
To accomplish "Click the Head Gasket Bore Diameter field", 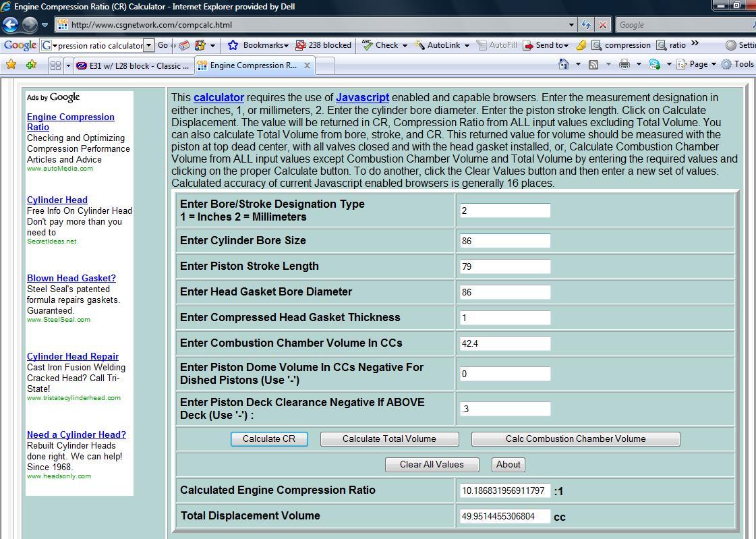I will [505, 292].
